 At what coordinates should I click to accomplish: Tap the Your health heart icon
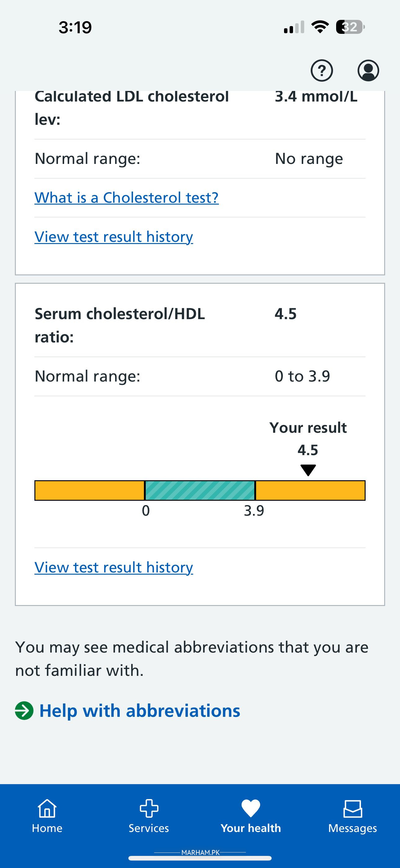(x=251, y=808)
